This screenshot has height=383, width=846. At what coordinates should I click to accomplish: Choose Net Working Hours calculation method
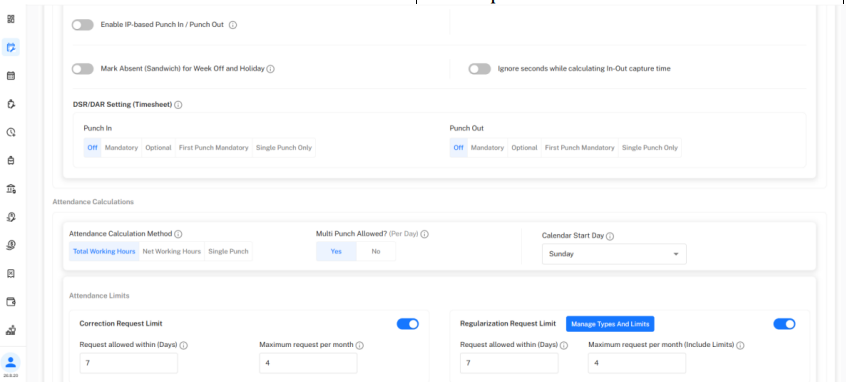click(x=172, y=251)
